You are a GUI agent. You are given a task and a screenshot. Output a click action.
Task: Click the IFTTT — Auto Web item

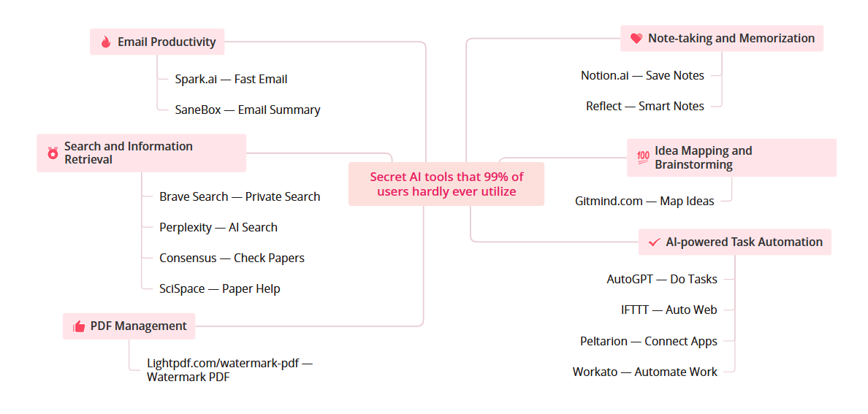pyautogui.click(x=669, y=310)
